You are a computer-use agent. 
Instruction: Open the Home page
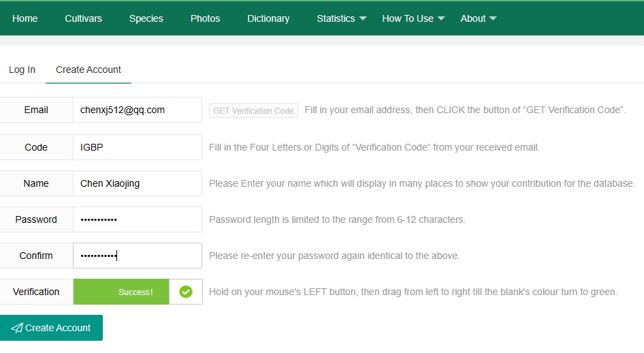tap(25, 18)
